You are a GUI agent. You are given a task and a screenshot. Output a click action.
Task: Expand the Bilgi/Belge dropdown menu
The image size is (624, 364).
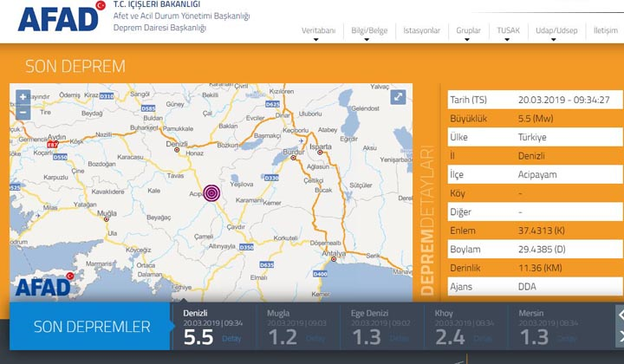pyautogui.click(x=369, y=30)
